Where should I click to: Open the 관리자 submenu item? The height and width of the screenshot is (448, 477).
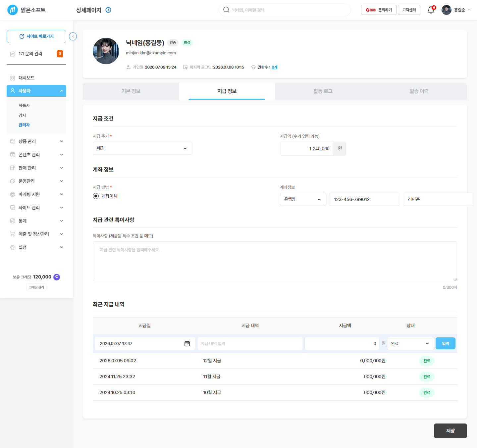pos(24,125)
